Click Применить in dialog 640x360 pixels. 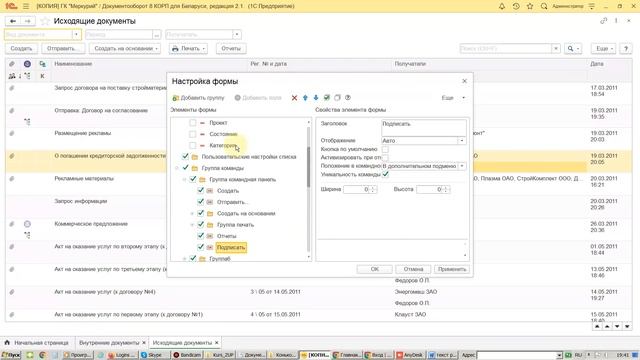pos(451,269)
